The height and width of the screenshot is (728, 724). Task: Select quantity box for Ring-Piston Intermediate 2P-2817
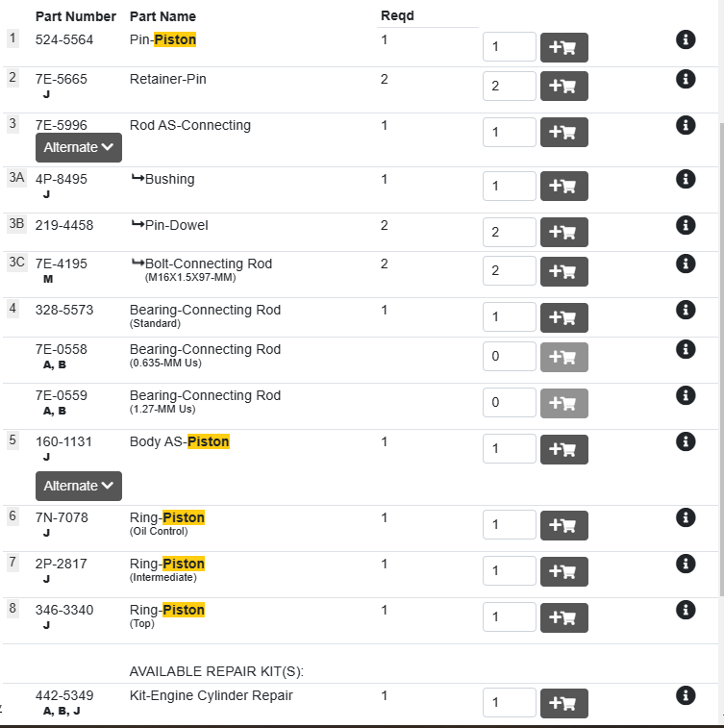pos(509,571)
